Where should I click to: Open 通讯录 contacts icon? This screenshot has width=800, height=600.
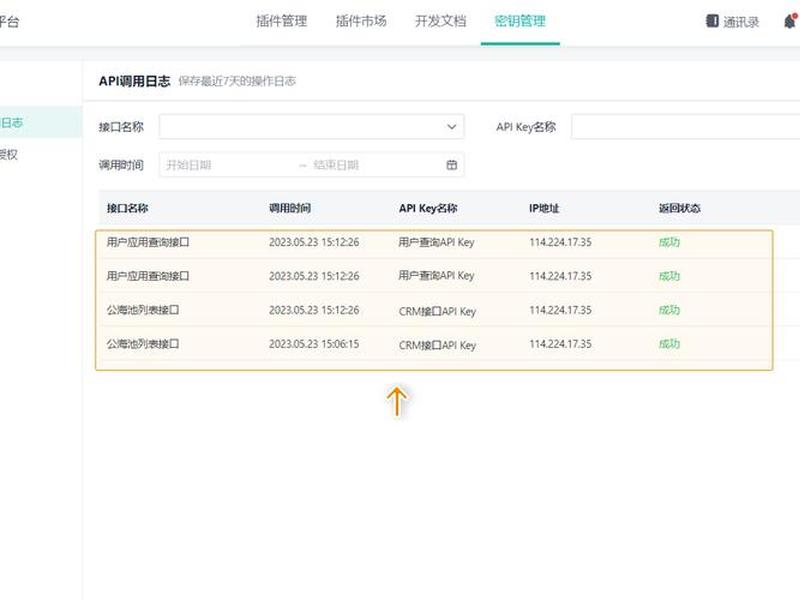point(712,21)
